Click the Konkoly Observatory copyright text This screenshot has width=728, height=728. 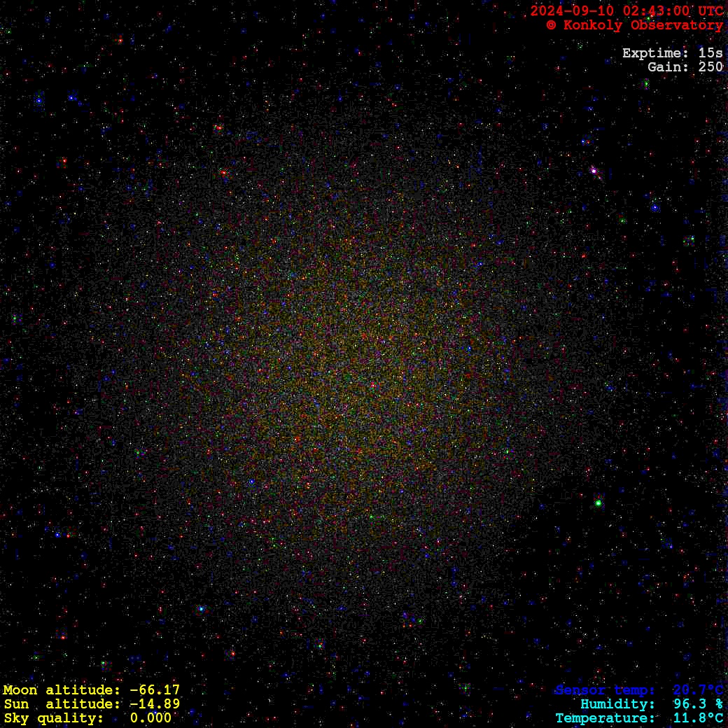click(635, 25)
